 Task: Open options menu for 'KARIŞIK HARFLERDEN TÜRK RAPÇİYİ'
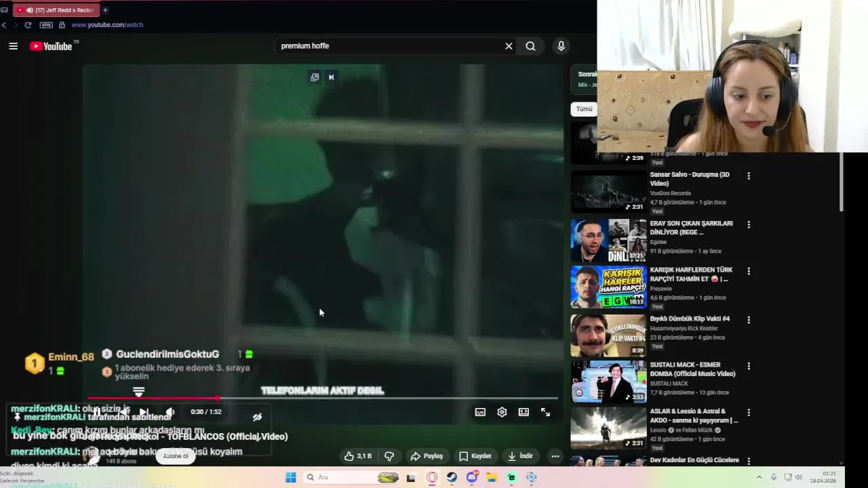click(x=749, y=271)
